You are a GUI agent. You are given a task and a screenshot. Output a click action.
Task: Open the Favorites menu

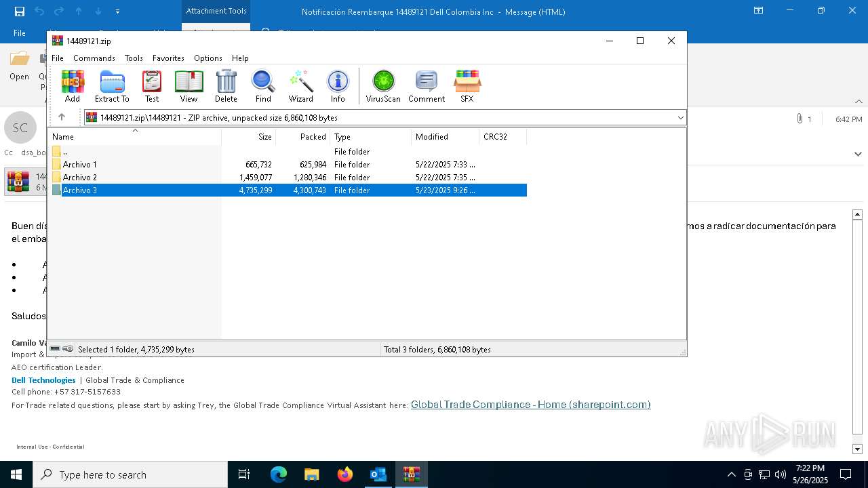[168, 58]
